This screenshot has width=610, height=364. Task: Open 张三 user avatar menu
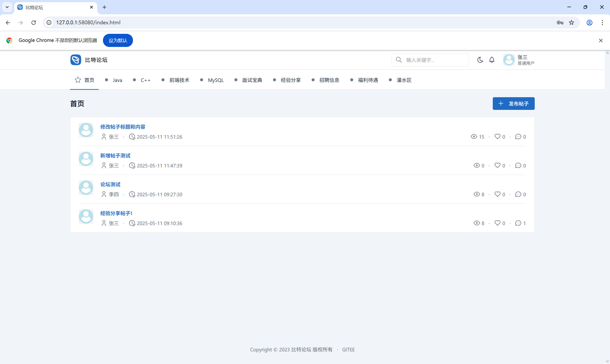click(509, 60)
